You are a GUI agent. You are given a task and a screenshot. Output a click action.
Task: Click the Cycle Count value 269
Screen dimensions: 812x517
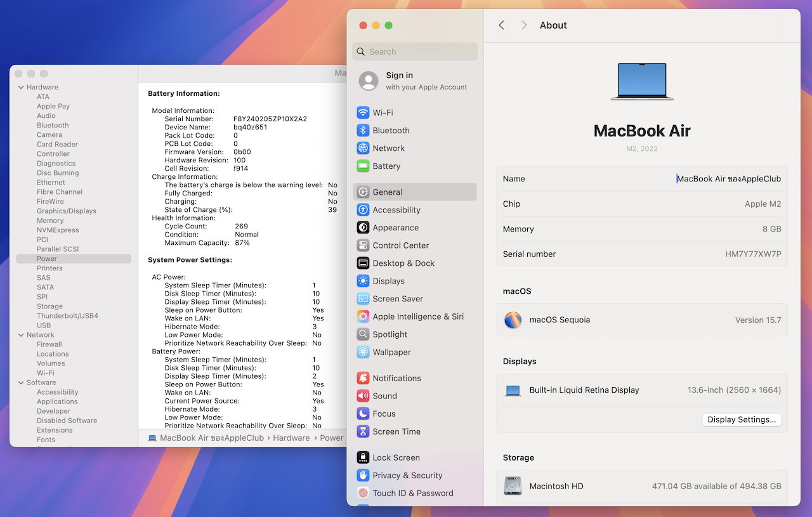pos(242,226)
